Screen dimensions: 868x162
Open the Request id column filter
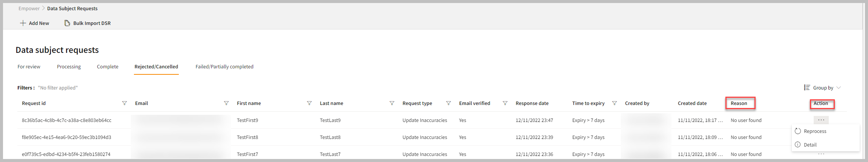[x=124, y=103]
